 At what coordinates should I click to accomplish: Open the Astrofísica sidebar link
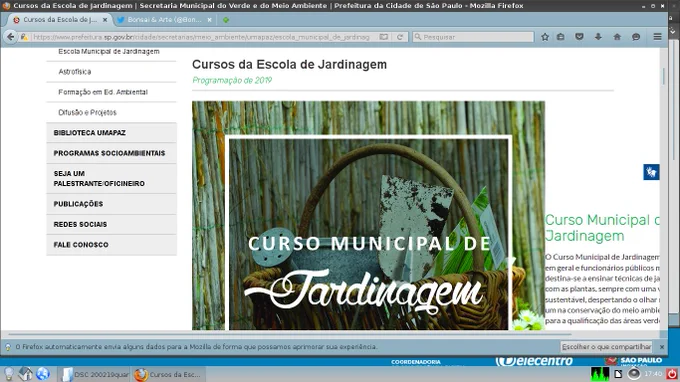[x=75, y=72]
